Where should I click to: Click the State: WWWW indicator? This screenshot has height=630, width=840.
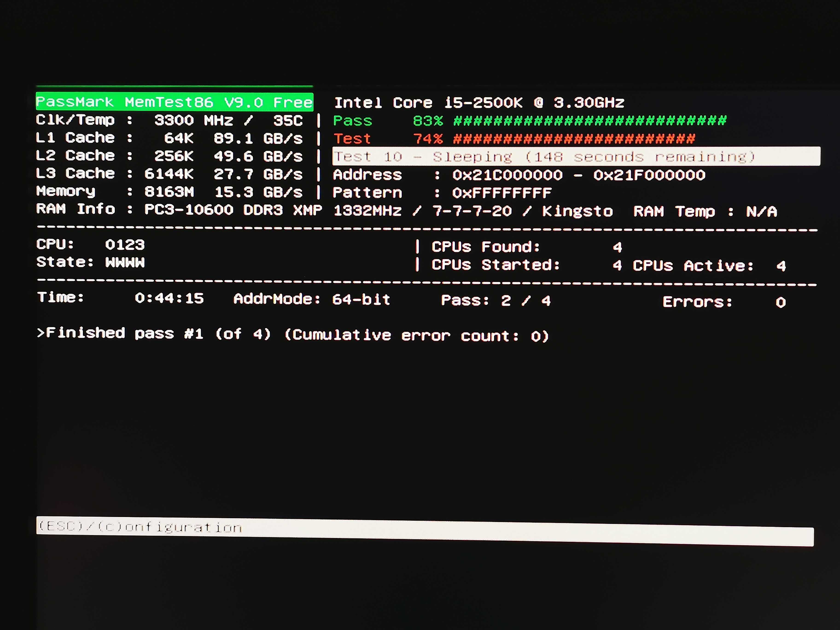click(90, 262)
